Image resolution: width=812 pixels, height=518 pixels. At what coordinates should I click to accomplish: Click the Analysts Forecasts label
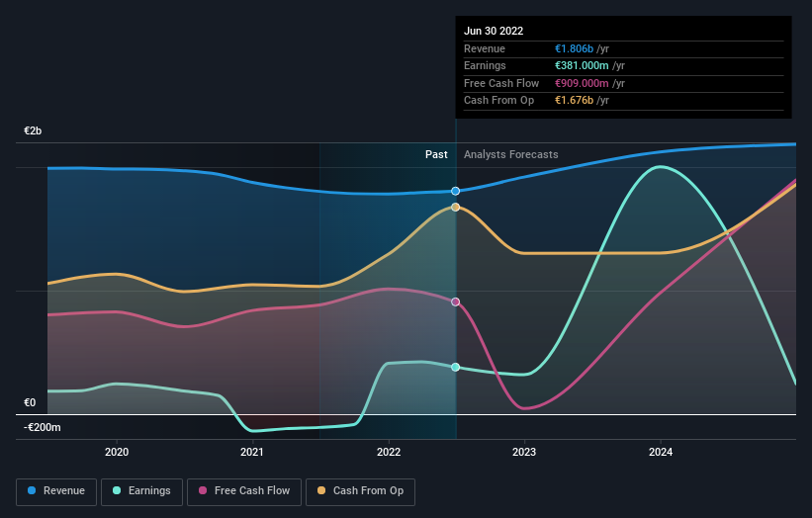point(510,154)
